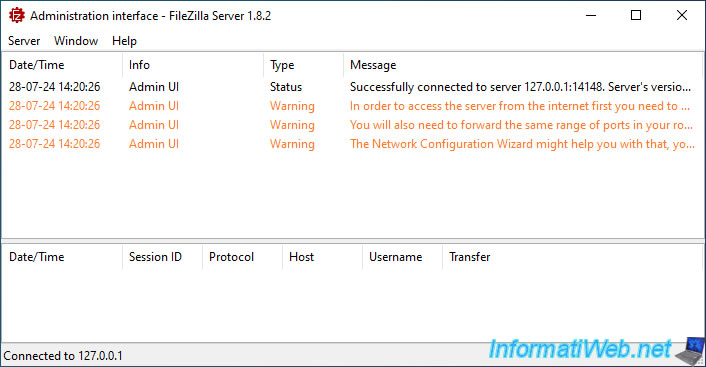
Task: Select the port forwarding warning row
Action: coord(352,125)
